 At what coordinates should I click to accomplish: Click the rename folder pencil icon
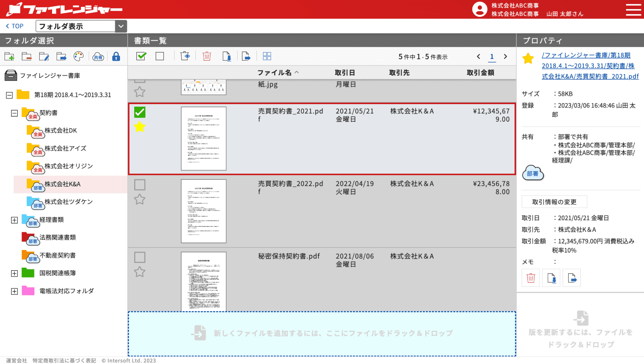[44, 56]
